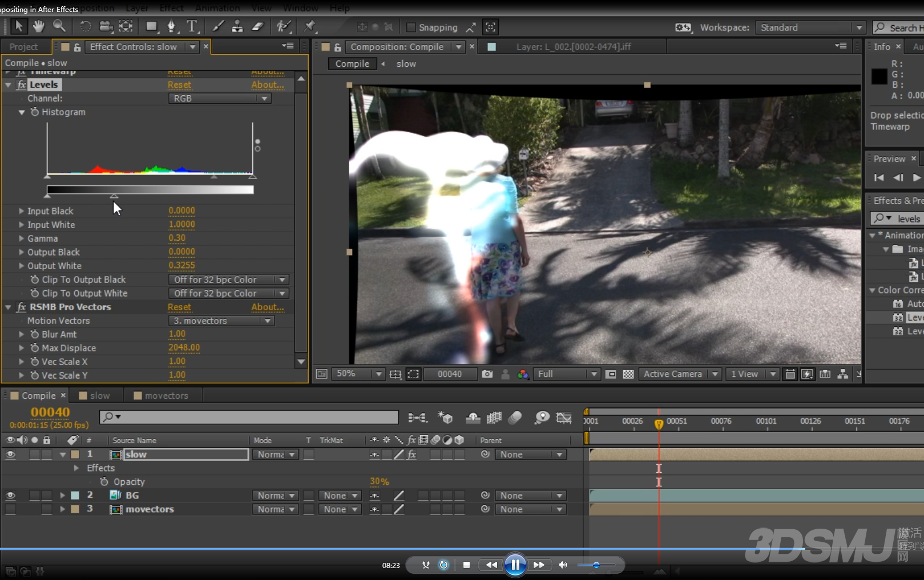Select the Unified Camera tool

click(106, 26)
